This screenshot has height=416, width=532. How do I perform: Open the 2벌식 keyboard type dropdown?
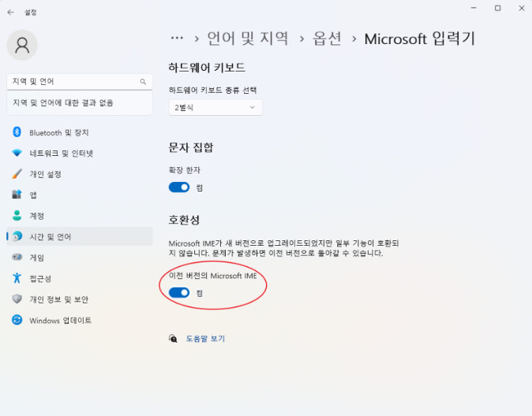pos(216,107)
